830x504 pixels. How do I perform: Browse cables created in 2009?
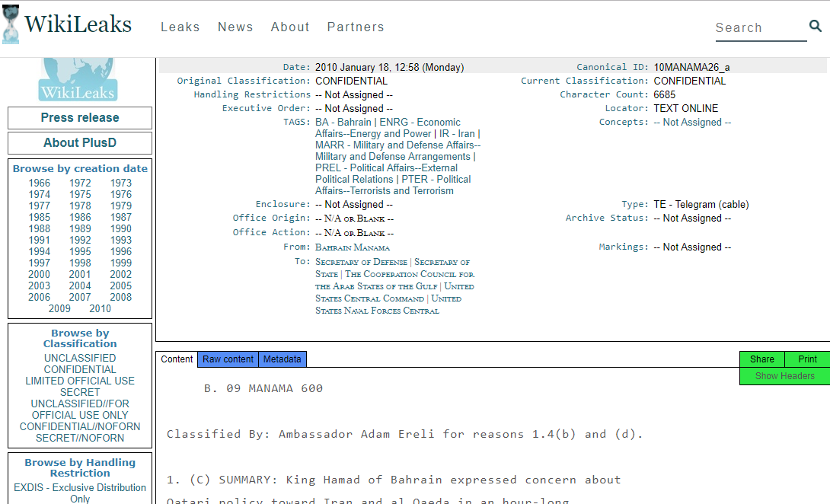point(59,308)
